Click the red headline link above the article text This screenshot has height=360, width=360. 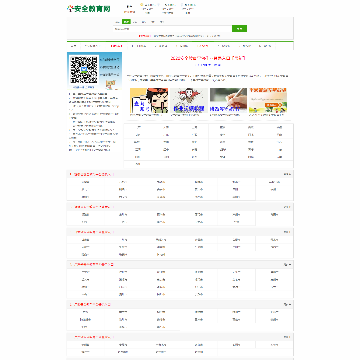point(208,58)
